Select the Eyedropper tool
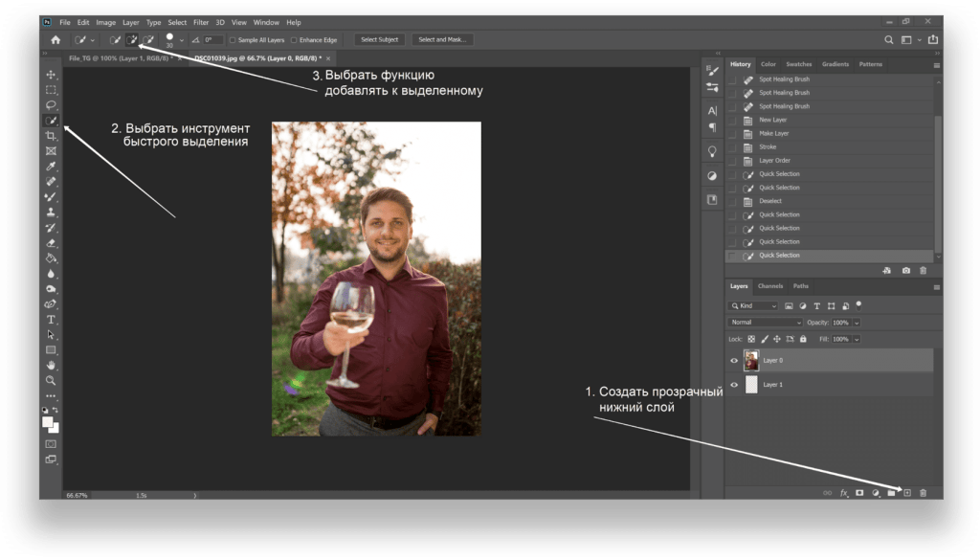Image resolution: width=980 pixels, height=560 pixels. 51,167
